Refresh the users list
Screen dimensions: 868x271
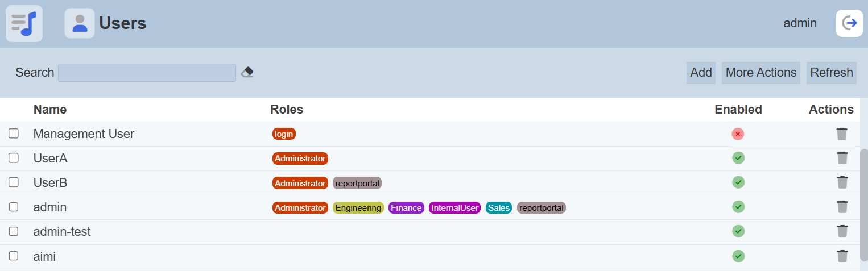pyautogui.click(x=831, y=73)
